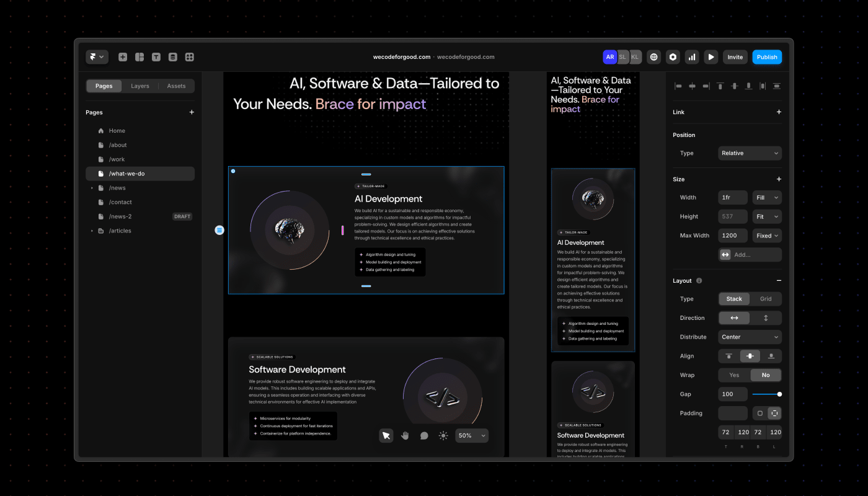Screen dimensions: 868x496
Task: Start the preview with play button
Action: [711, 57]
